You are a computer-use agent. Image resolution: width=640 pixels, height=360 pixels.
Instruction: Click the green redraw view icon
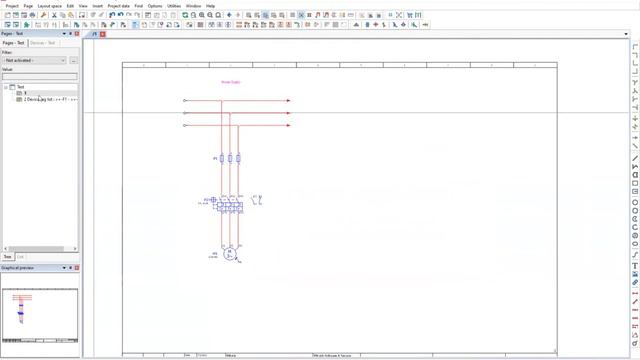tap(185, 15)
